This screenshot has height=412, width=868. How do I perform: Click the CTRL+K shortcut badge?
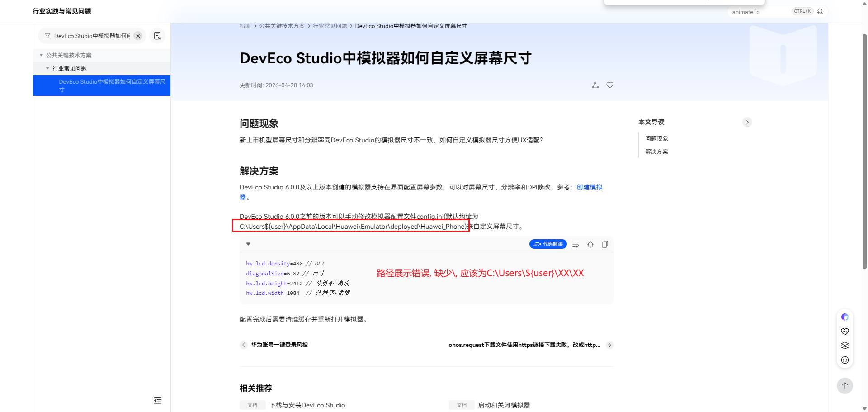[802, 11]
